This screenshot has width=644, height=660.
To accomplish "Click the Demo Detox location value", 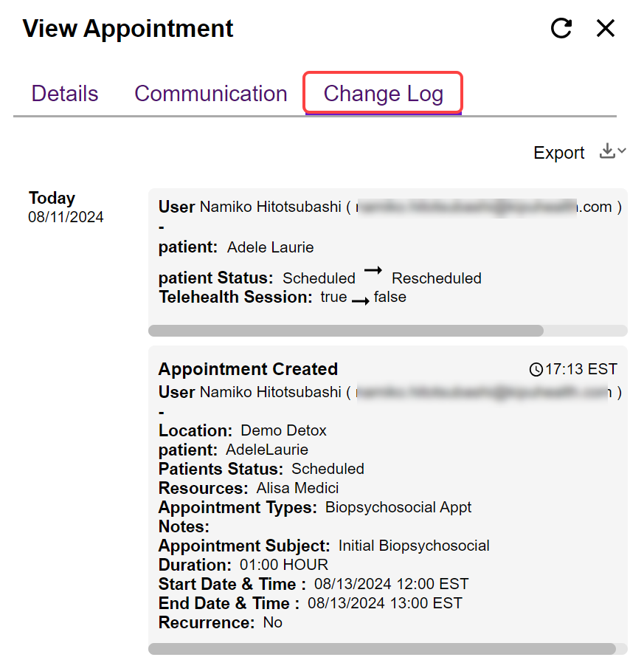I will (283, 430).
